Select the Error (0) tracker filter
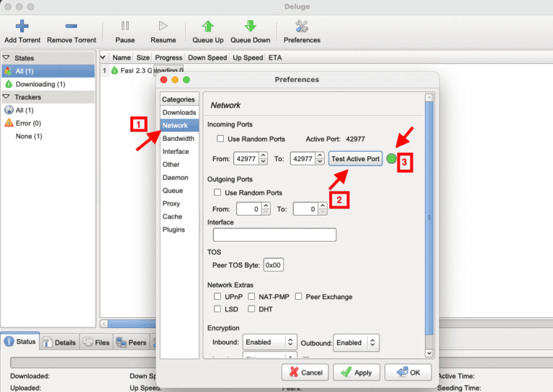The image size is (553, 392). tap(48, 123)
